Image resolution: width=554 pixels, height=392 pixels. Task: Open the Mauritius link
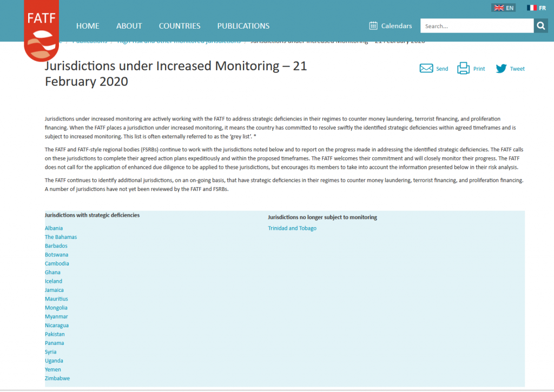(x=56, y=299)
